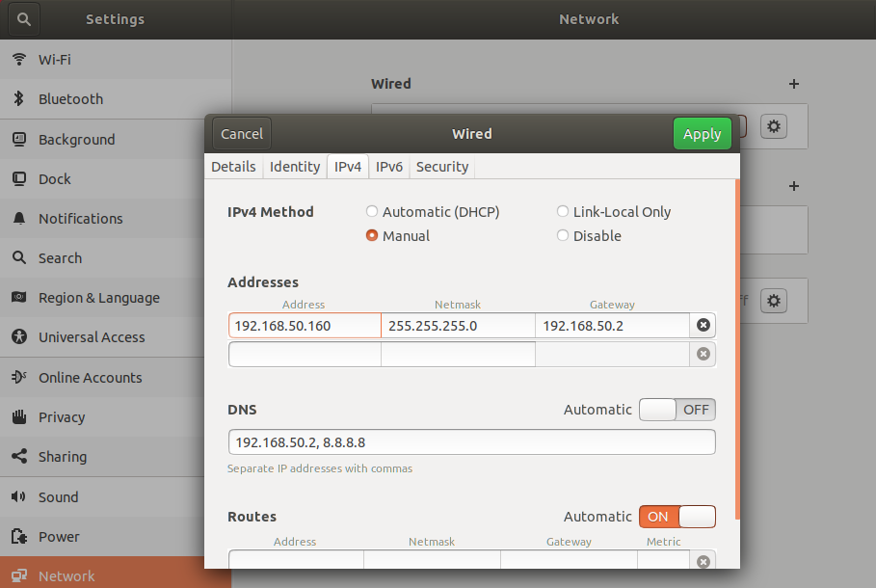Click the green Apply button

click(703, 134)
